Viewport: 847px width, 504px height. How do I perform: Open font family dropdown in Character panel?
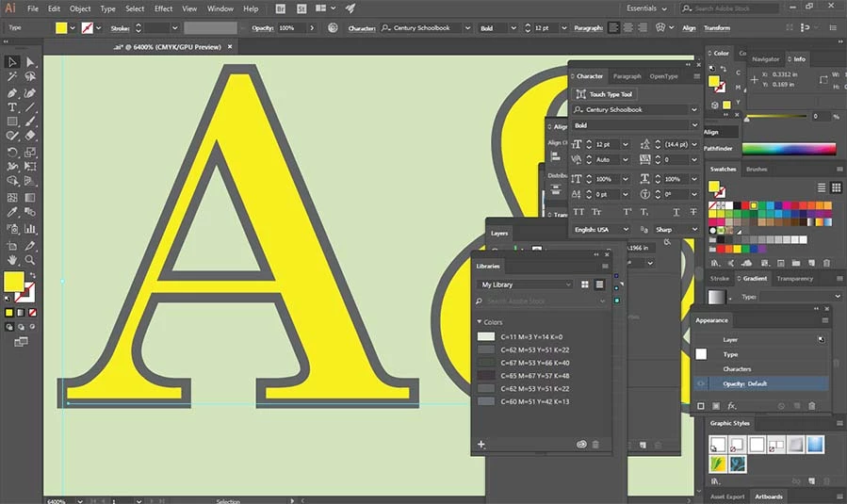pos(694,109)
